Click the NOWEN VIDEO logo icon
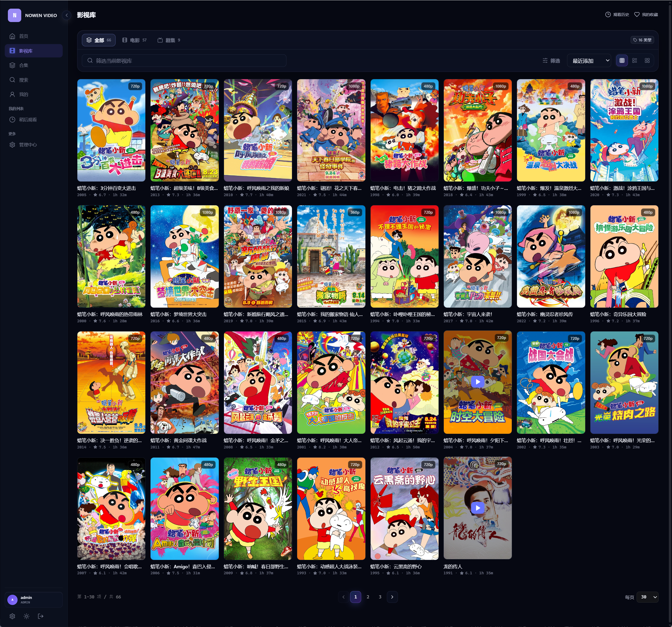Screen dimensions: 672x627 pos(14,15)
